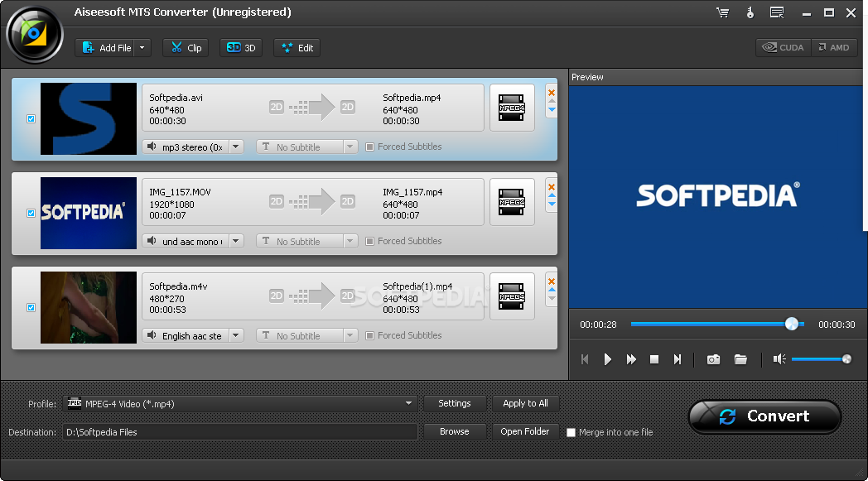
Task: Click Apply to All button
Action: click(x=525, y=403)
